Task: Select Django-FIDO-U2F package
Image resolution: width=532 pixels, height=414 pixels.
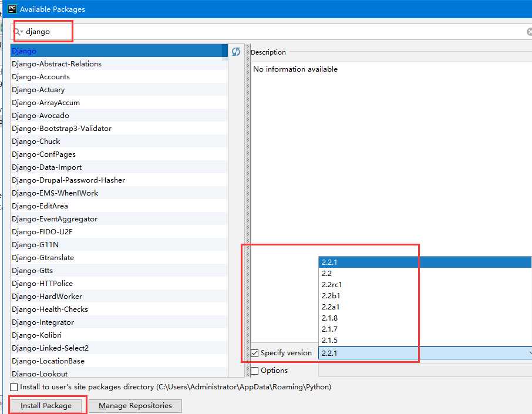Action: click(x=119, y=231)
